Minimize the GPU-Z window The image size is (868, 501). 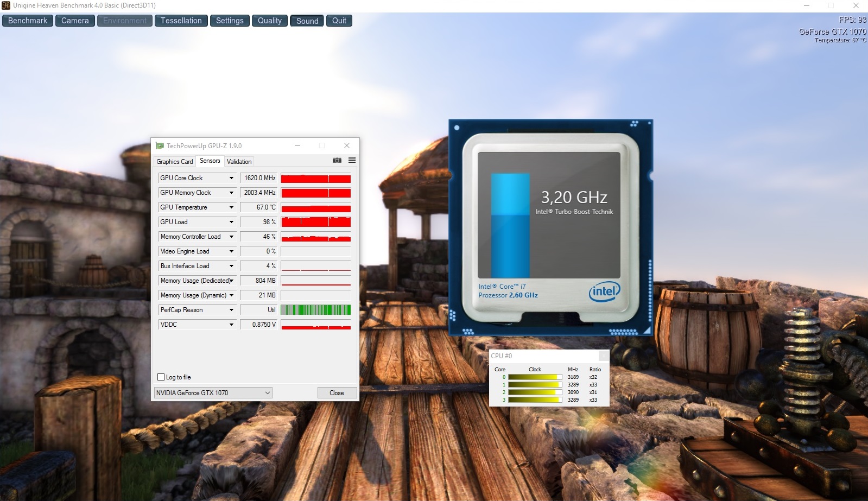297,145
